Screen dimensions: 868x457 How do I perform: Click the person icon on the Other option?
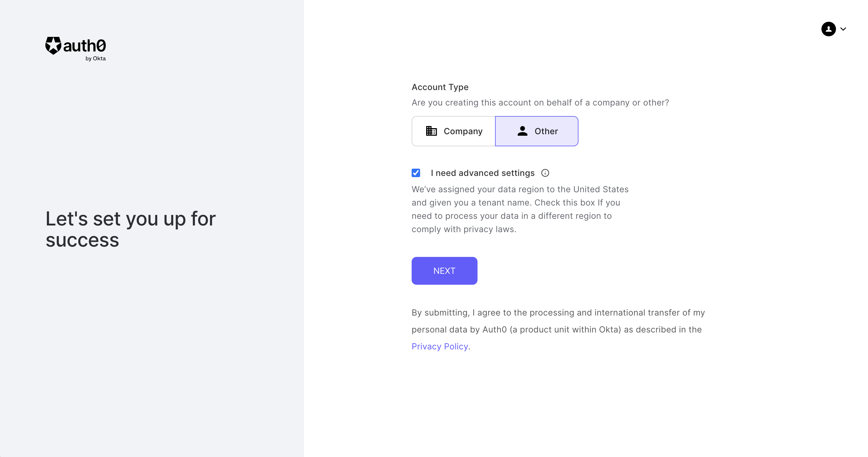(x=522, y=131)
